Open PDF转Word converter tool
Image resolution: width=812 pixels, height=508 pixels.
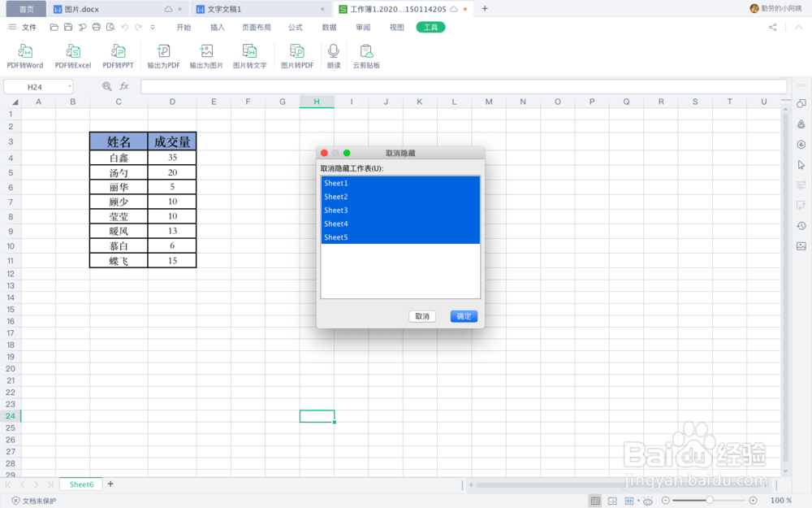25,56
